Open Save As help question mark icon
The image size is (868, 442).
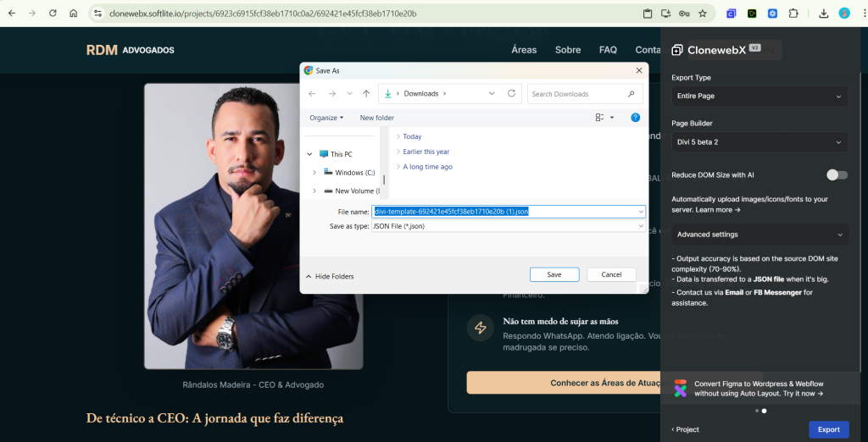point(636,118)
